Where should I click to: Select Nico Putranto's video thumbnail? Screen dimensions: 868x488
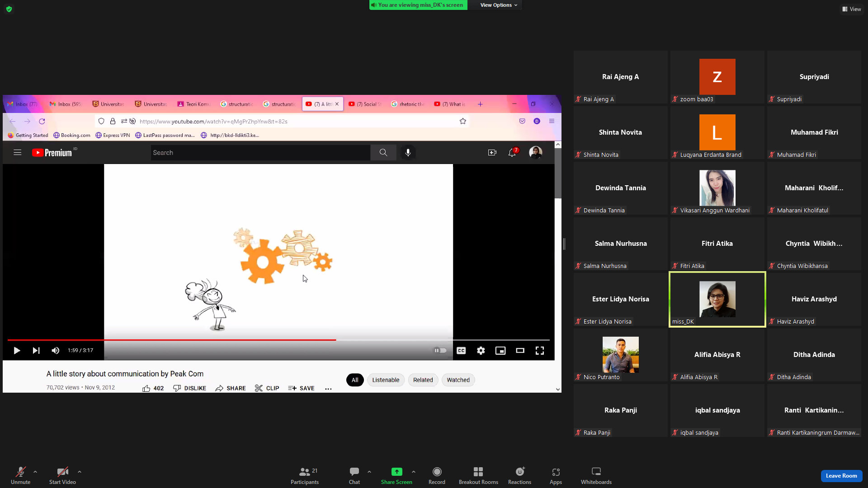coord(621,355)
